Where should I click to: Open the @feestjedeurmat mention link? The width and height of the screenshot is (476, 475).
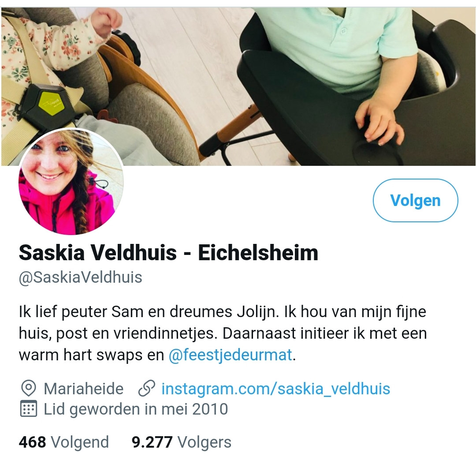[231, 355]
